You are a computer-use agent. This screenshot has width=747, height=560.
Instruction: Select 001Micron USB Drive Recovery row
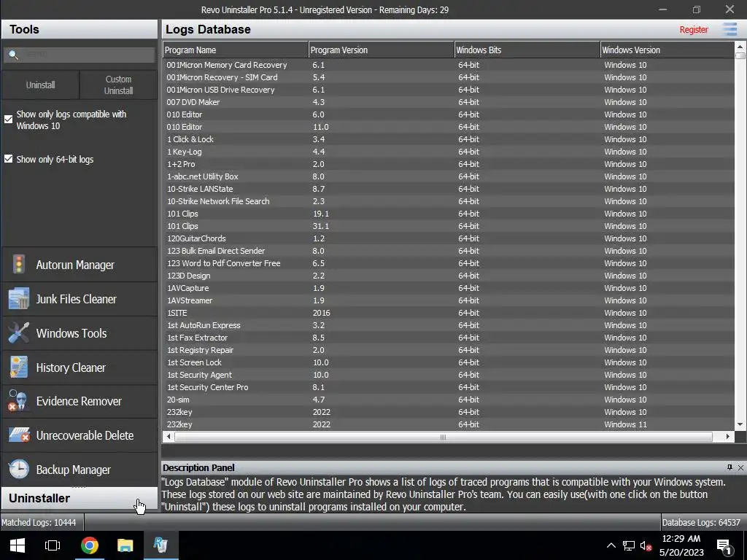coord(449,90)
